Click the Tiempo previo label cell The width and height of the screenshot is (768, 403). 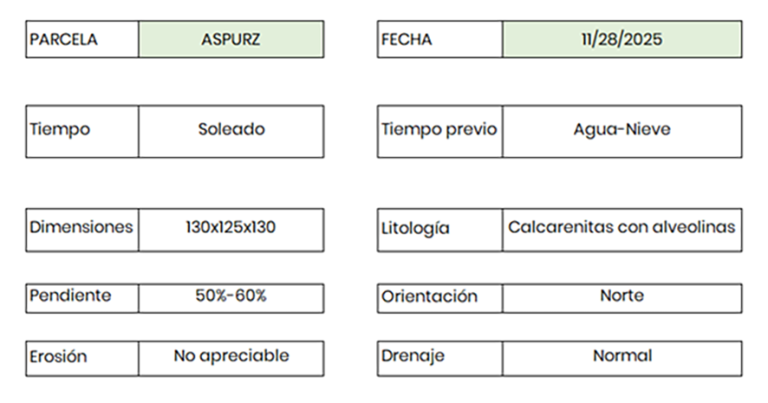pyautogui.click(x=440, y=131)
